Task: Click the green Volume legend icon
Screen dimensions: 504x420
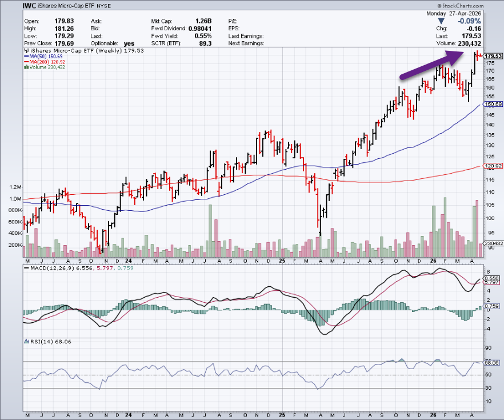Action: tap(26, 67)
